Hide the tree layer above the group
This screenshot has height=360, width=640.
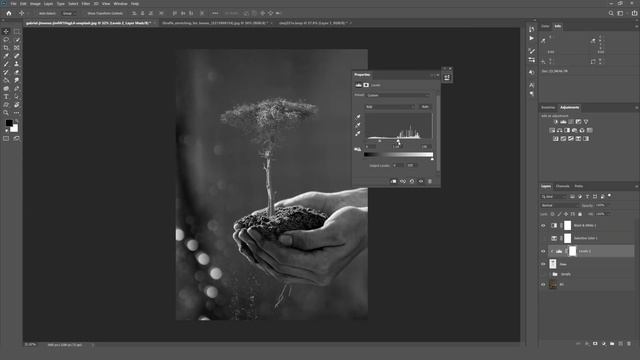point(543,264)
